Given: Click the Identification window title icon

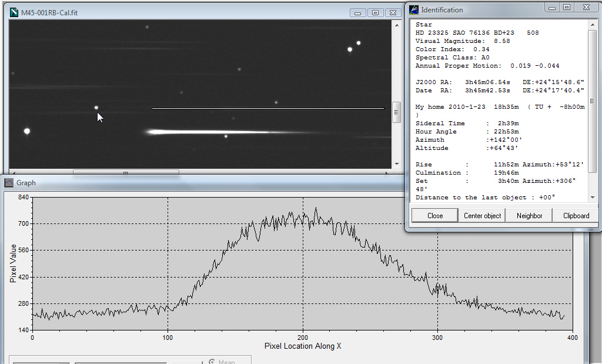Looking at the screenshot, I should (x=413, y=10).
